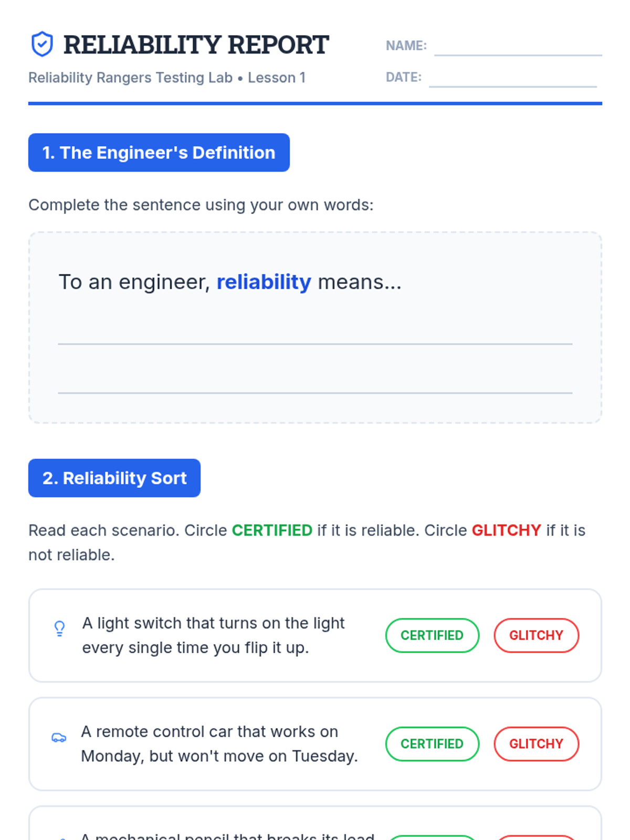Click the lightbulb icon beside light switch scenario
The image size is (630, 840).
point(60,628)
